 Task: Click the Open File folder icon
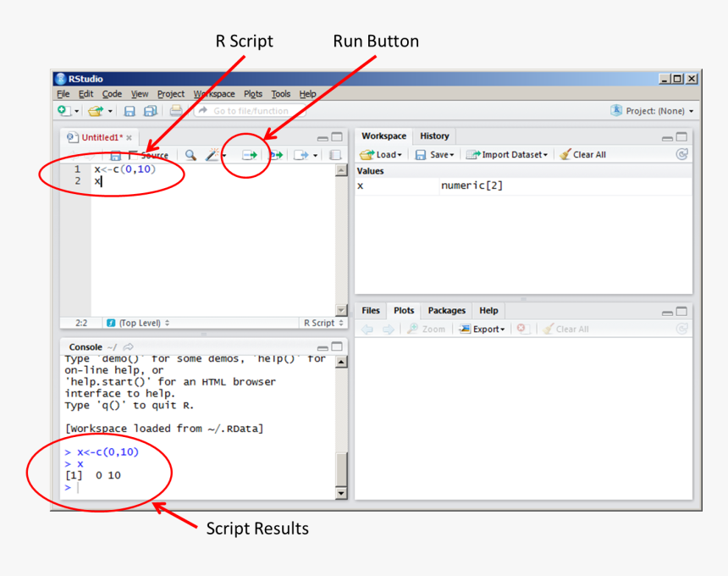coord(96,111)
